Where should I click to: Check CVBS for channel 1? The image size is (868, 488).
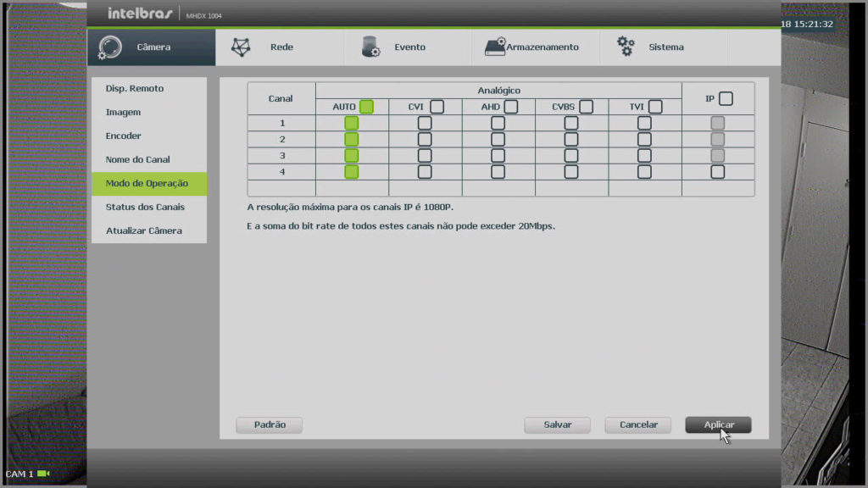(571, 123)
